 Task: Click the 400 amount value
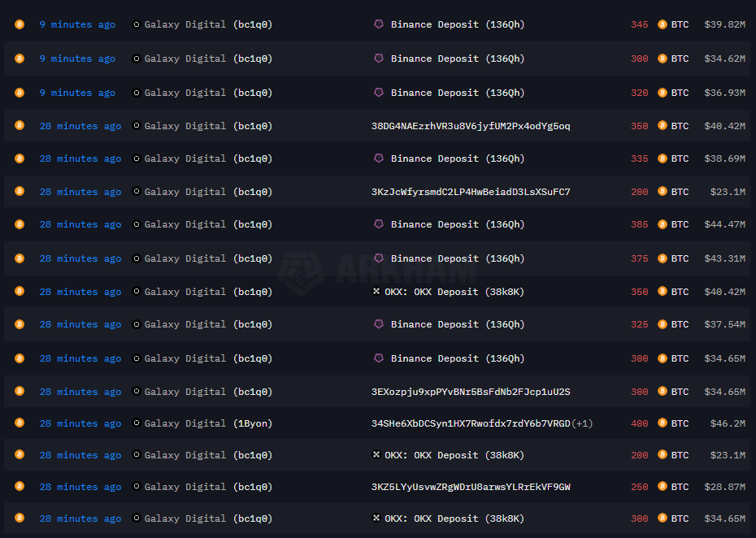(639, 423)
